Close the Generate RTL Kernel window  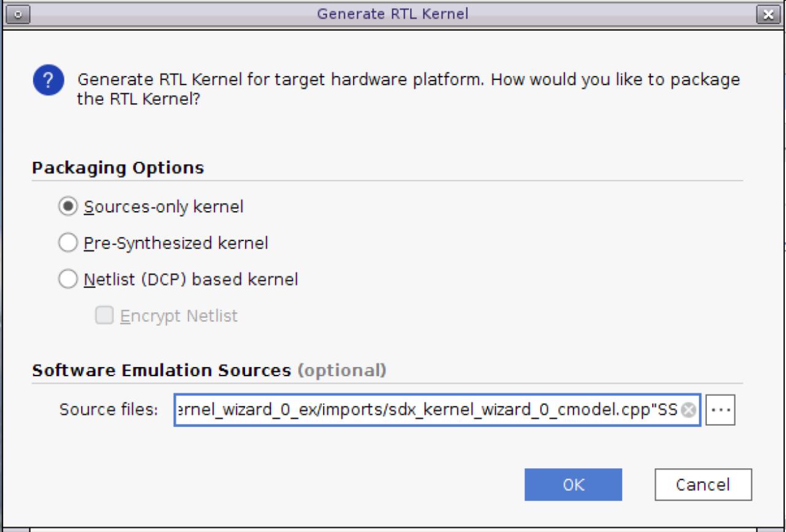768,14
